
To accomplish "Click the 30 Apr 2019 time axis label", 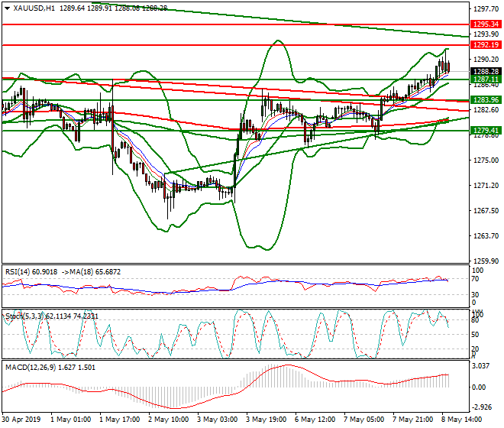I will point(21,420).
